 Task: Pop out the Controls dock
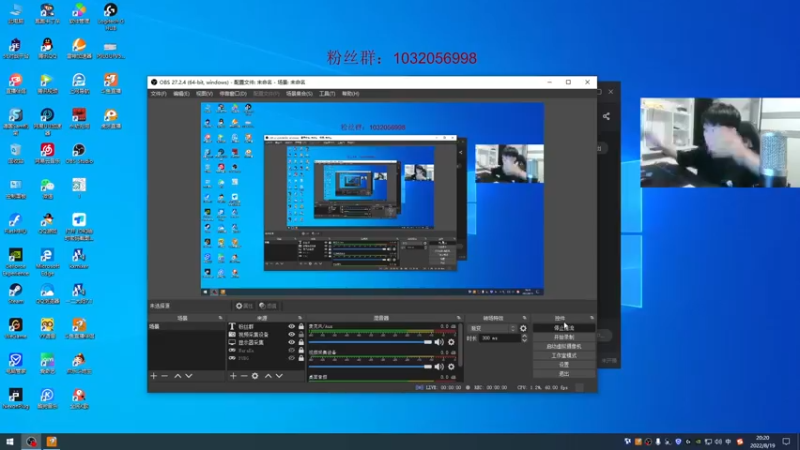592,318
